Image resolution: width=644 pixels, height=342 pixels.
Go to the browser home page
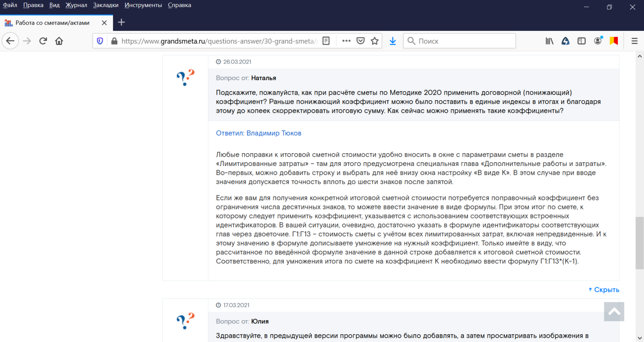[x=59, y=41]
